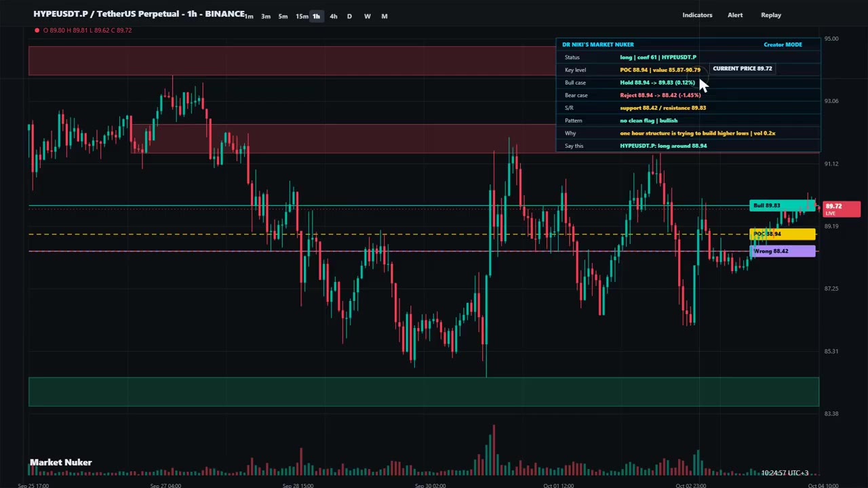Click pattern 'no clean flag | bullish' text
This screenshot has width=868, height=488.
coord(648,121)
